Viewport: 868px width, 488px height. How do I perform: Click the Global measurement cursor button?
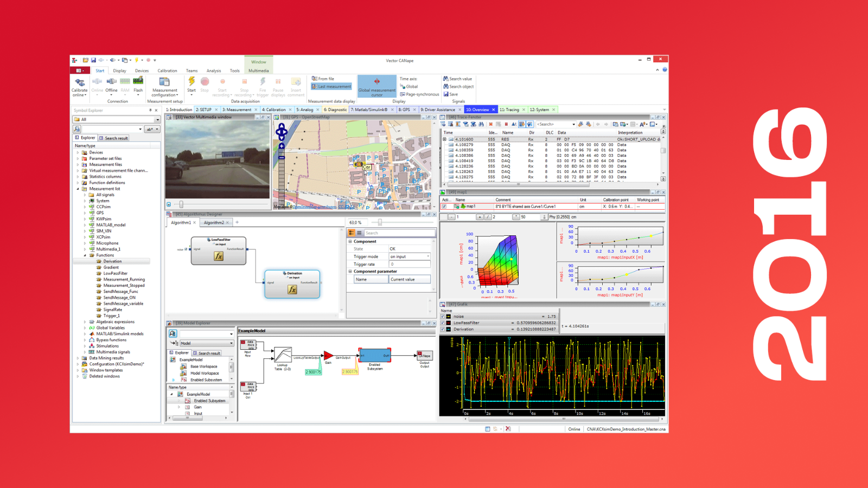point(377,86)
